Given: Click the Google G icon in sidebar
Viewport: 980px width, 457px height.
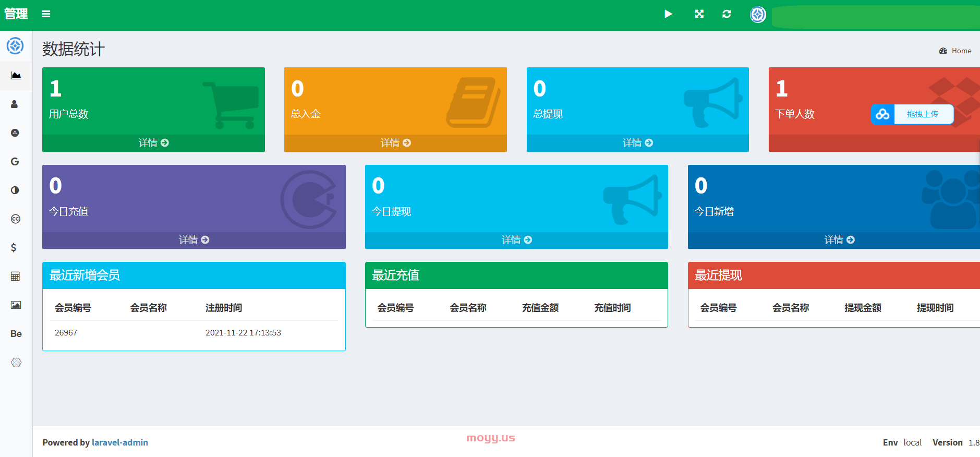Looking at the screenshot, I should click(x=15, y=162).
